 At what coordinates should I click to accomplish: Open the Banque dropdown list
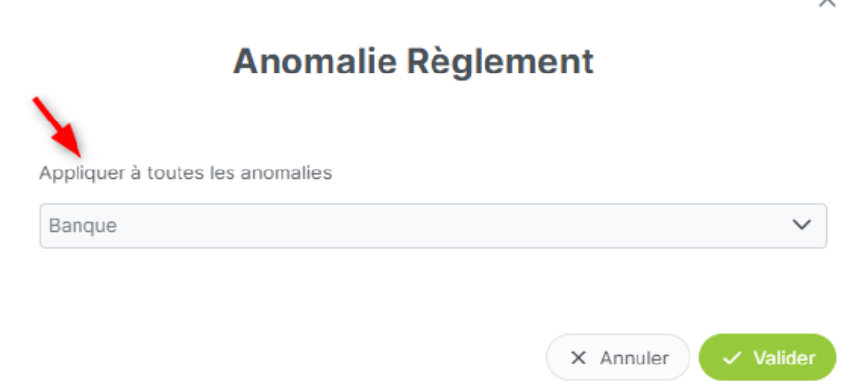tap(434, 225)
